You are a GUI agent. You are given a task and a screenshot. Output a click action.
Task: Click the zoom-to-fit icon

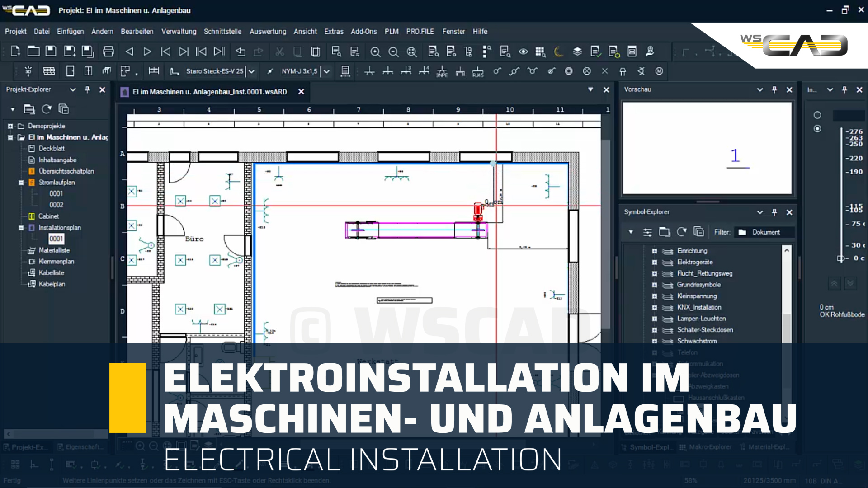click(x=412, y=52)
